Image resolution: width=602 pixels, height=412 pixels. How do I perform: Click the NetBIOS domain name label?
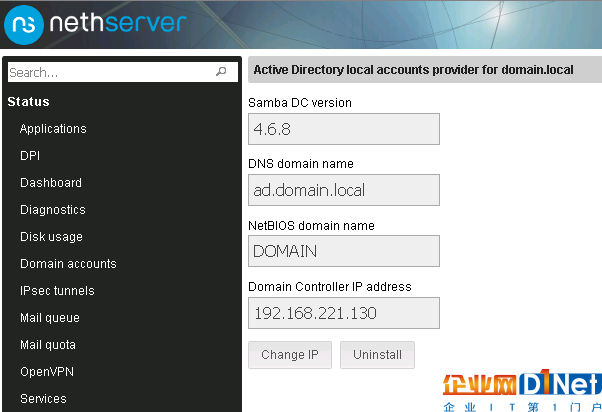coord(311,226)
